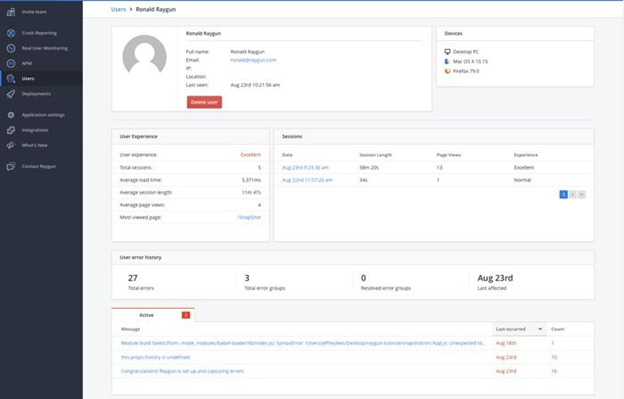Open Contact Raygun chat icon
The width and height of the screenshot is (624, 399).
click(11, 166)
